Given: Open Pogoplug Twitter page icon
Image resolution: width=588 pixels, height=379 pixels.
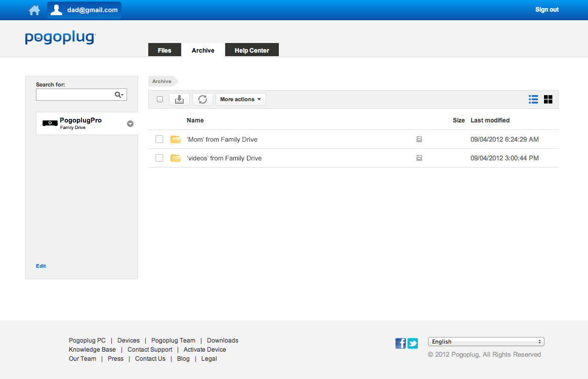Looking at the screenshot, I should coord(413,344).
